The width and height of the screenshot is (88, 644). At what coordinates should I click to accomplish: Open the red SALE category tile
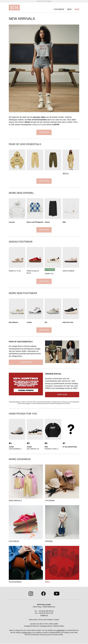pos(62,563)
